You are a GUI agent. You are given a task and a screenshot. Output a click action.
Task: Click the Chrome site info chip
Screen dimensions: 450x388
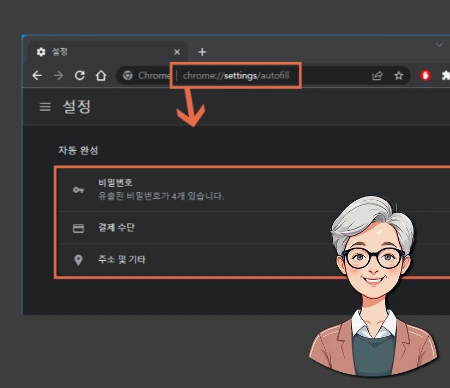146,76
